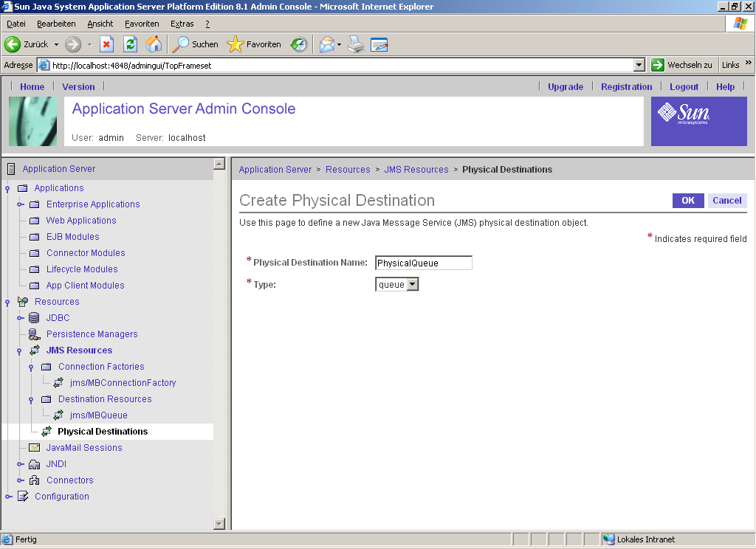Open the Version link
The width and height of the screenshot is (756, 549).
click(78, 87)
